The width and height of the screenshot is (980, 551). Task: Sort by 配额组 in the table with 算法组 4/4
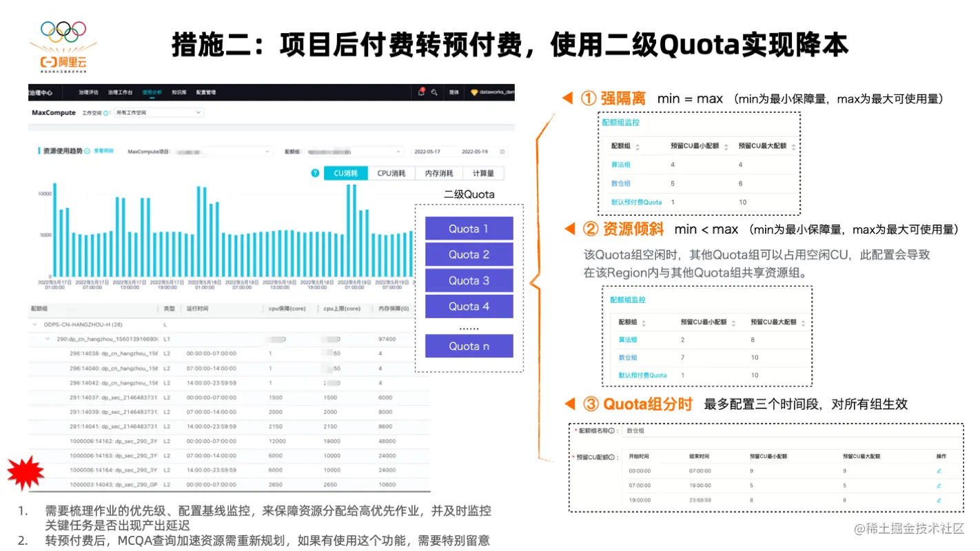click(x=637, y=146)
